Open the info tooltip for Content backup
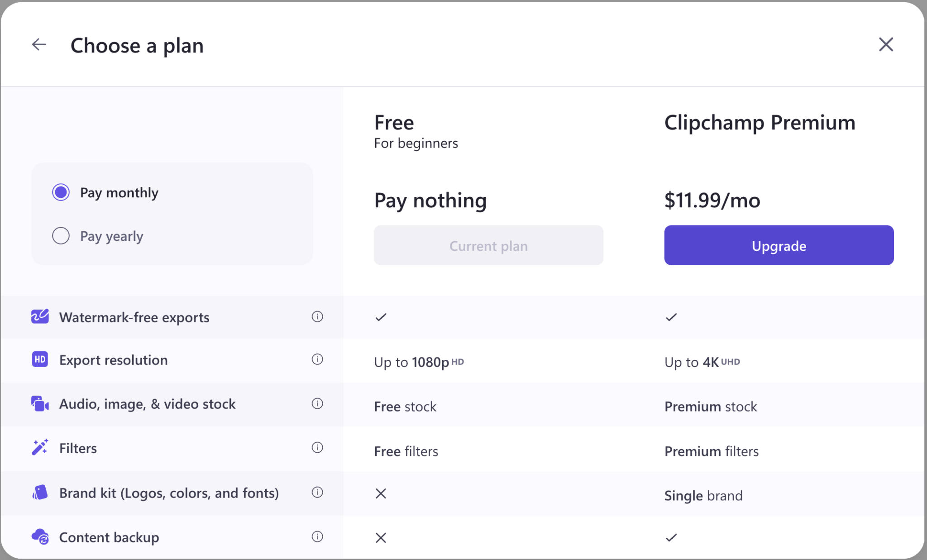The image size is (927, 560). click(317, 537)
